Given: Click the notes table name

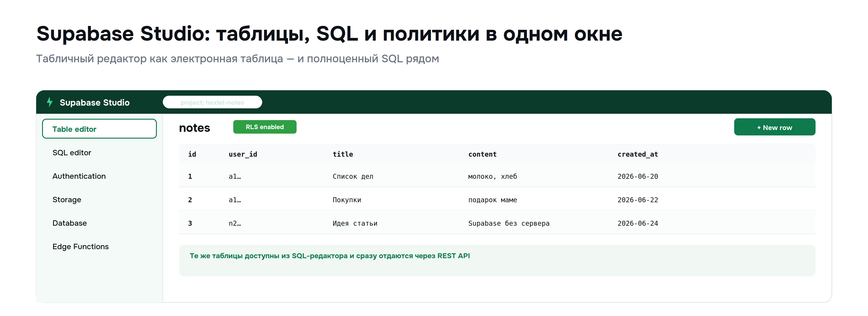Looking at the screenshot, I should pyautogui.click(x=194, y=128).
